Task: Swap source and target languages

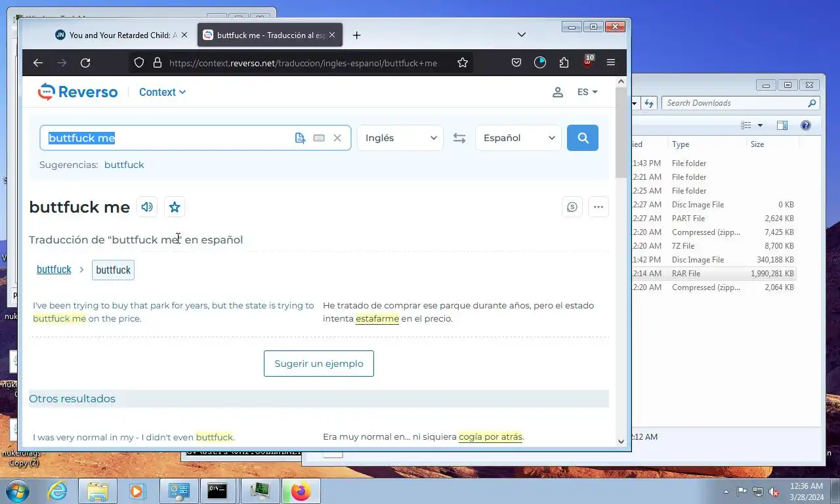Action: (459, 138)
